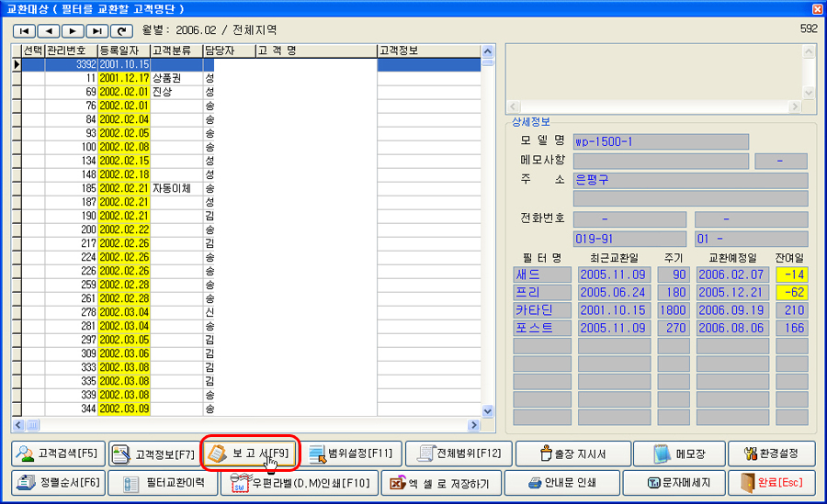This screenshot has width=827, height=504.
Task: Click 새드 filter name cell
Action: click(x=542, y=274)
